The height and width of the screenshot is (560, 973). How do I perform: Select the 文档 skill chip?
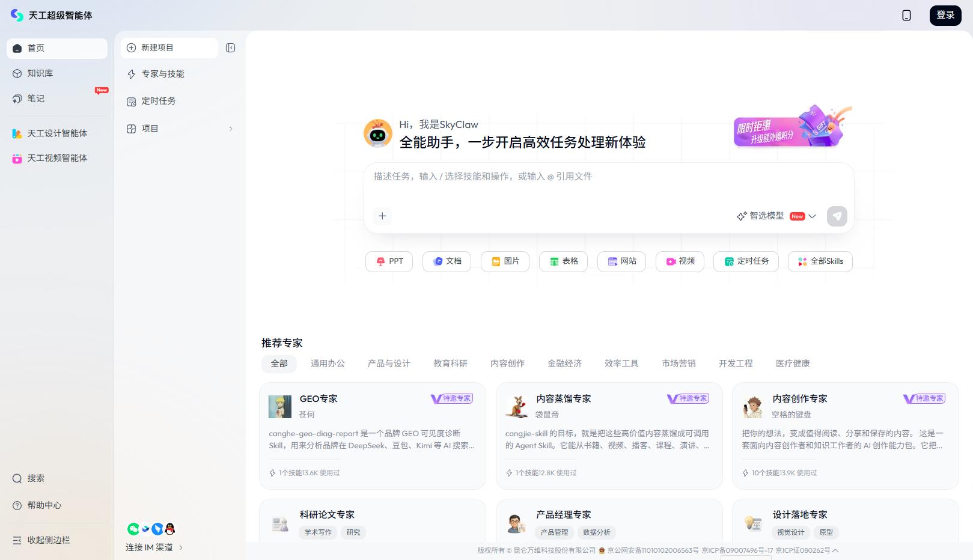pos(447,261)
